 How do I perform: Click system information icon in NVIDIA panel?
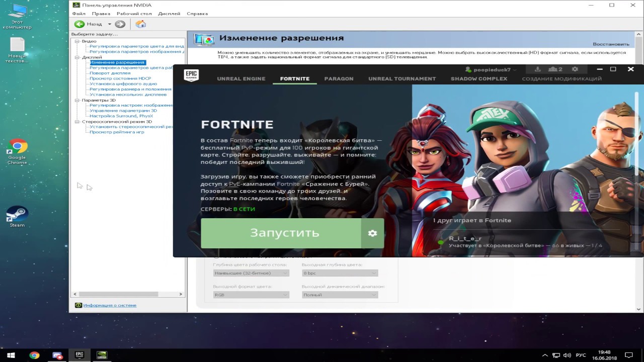[x=78, y=305]
